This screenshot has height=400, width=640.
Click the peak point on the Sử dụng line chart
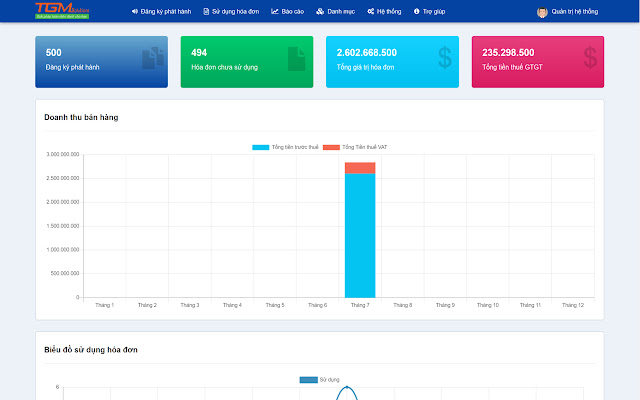click(x=347, y=387)
